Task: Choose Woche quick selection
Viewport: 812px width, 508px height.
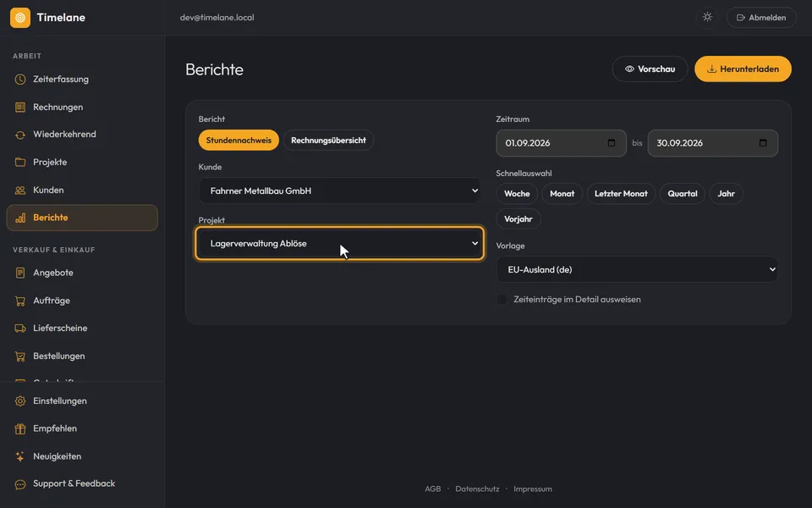Action: [517, 194]
